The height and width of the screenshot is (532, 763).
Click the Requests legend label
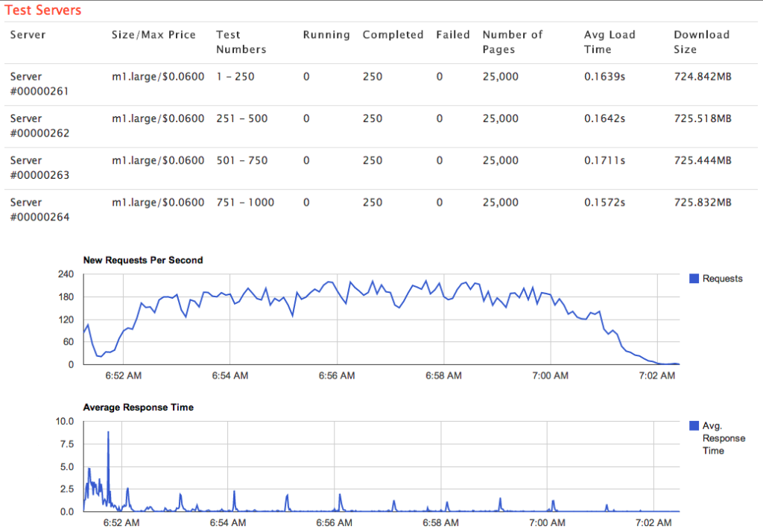click(723, 279)
